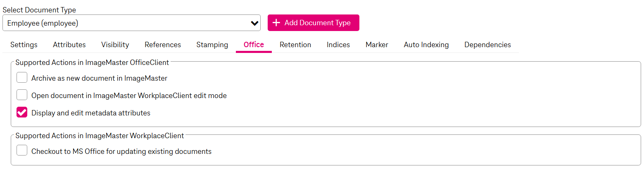The width and height of the screenshot is (644, 170).
Task: Switch to the Retention tab
Action: coord(295,45)
